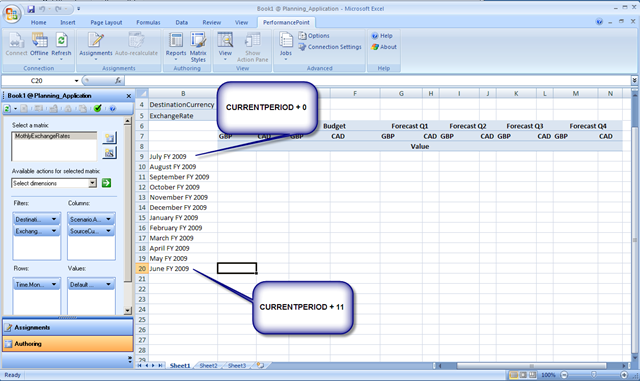This screenshot has height=381, width=640.
Task: Select the PerformancePoint ribbon tab
Action: (x=286, y=22)
